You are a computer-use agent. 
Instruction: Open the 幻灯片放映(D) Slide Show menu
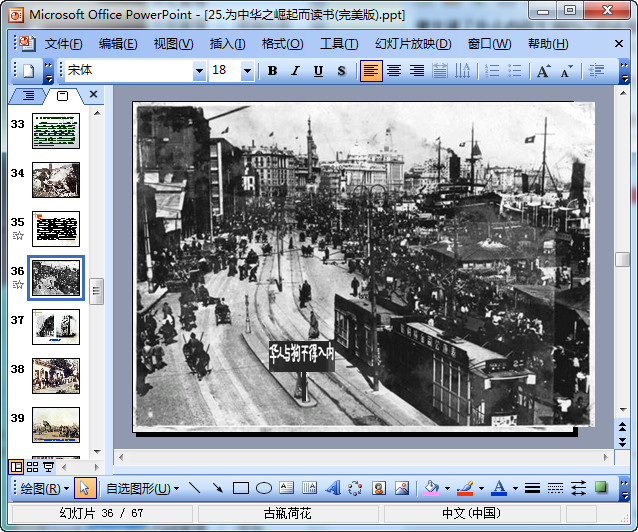click(x=412, y=44)
